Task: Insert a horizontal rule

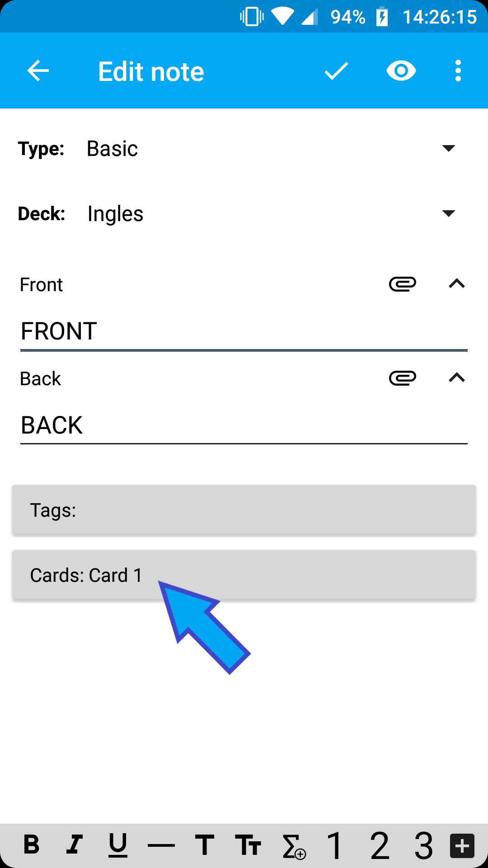Action: pos(161,845)
